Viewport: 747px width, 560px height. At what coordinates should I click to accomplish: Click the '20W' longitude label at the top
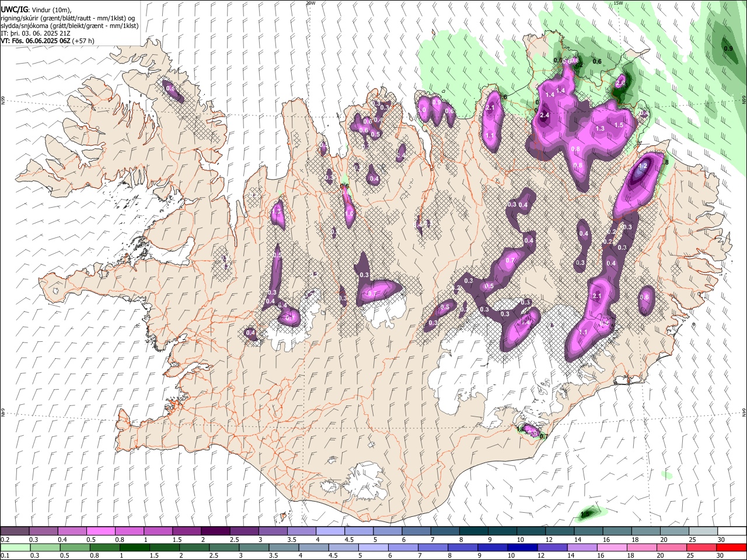pos(310,3)
